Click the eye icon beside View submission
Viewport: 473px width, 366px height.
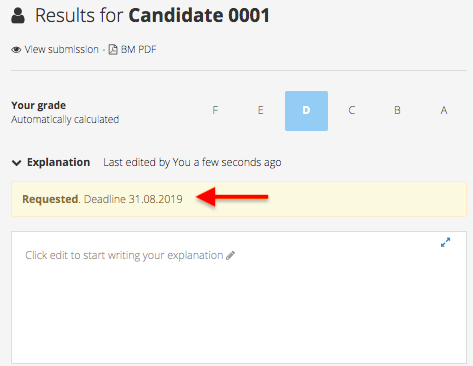(x=16, y=50)
